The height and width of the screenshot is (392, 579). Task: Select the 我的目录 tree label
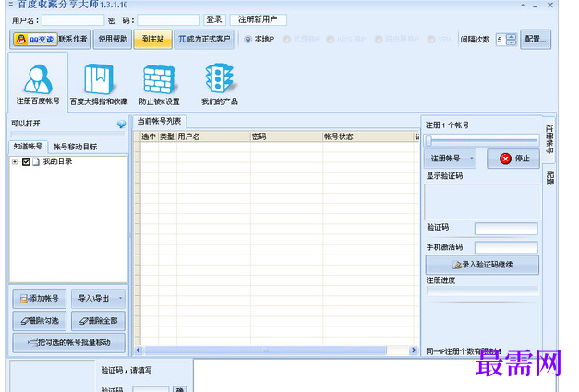(57, 162)
